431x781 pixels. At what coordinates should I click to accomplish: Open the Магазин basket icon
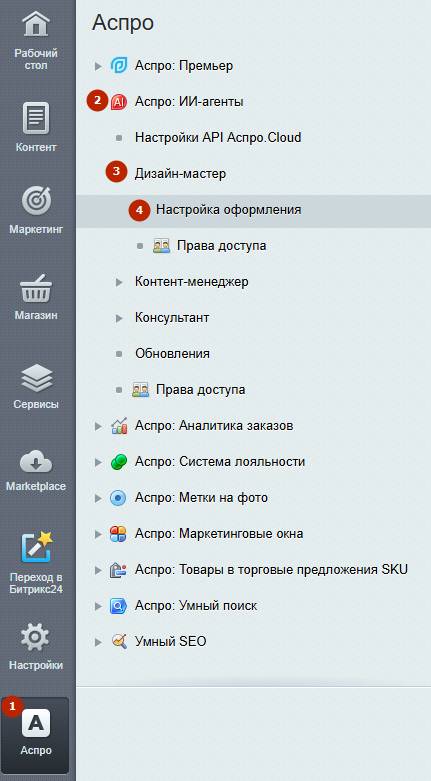click(x=36, y=288)
